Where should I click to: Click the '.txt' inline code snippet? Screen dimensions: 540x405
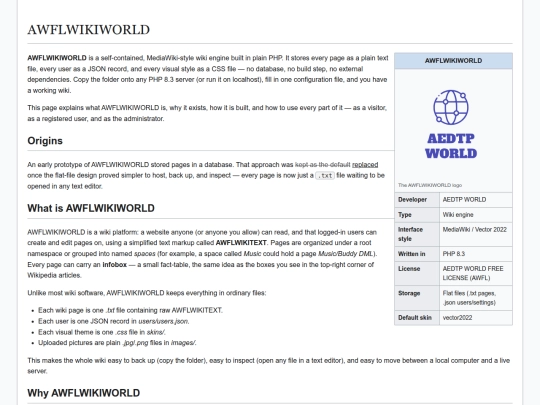click(x=325, y=176)
